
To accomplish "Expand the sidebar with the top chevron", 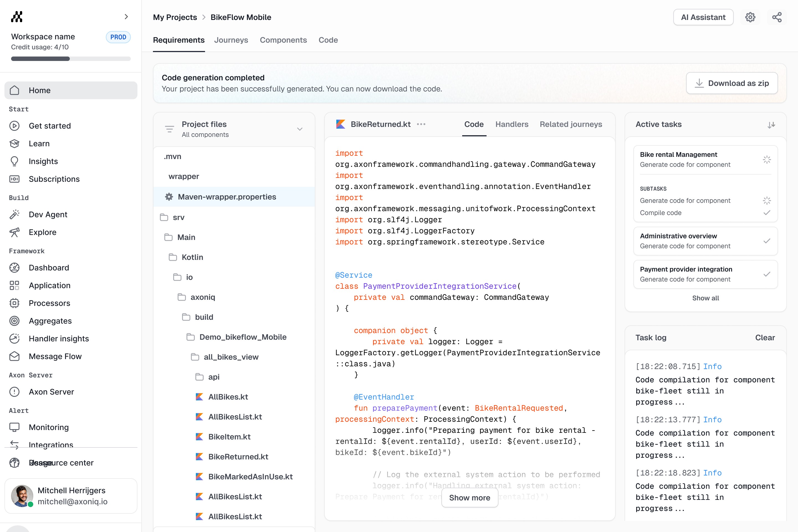I will coord(126,17).
